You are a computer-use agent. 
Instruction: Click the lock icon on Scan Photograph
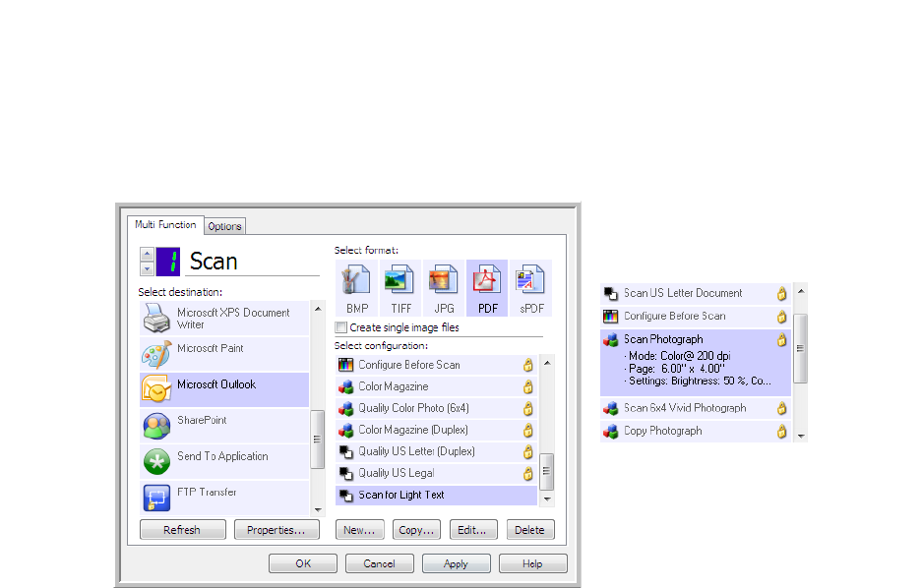tap(782, 340)
